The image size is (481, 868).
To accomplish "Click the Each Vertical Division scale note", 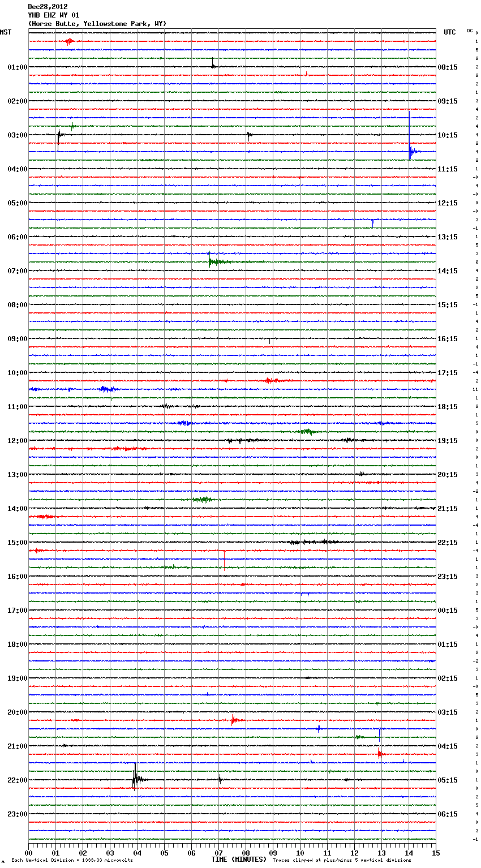I will coord(72,861).
